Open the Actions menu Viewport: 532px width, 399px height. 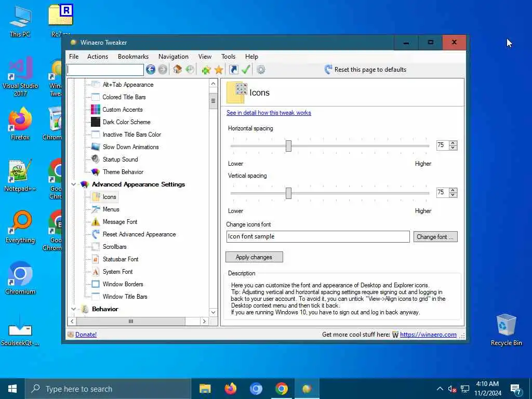(97, 57)
